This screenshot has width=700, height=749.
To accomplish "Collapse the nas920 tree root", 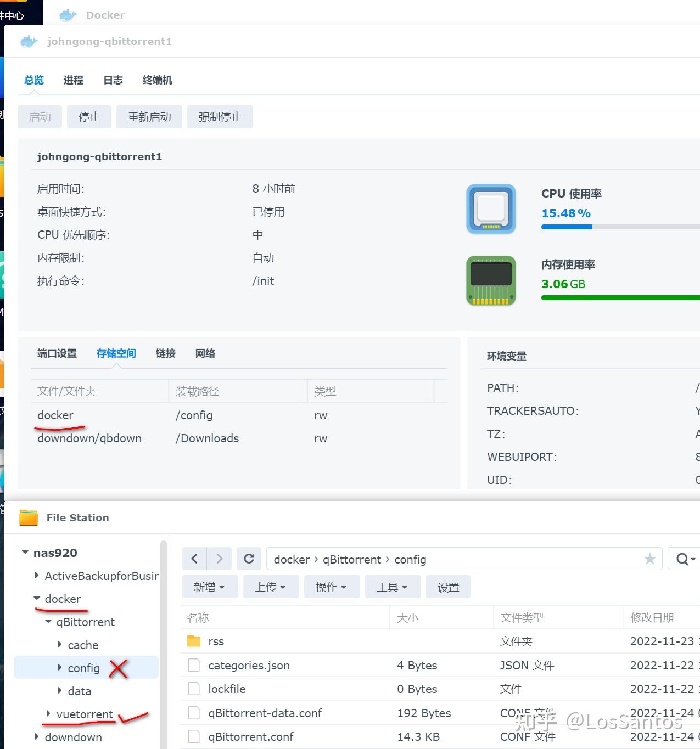I will [25, 552].
